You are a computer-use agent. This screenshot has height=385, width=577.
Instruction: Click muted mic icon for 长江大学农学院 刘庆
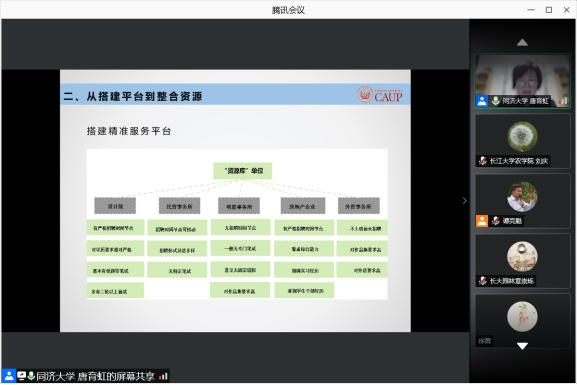point(482,161)
